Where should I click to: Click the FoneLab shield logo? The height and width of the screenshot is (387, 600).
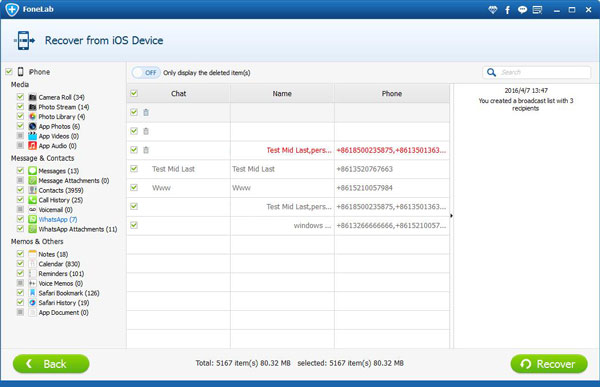(x=12, y=9)
